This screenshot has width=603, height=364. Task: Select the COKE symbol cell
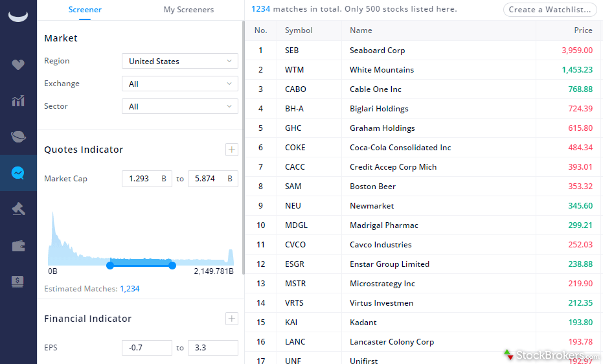click(295, 148)
